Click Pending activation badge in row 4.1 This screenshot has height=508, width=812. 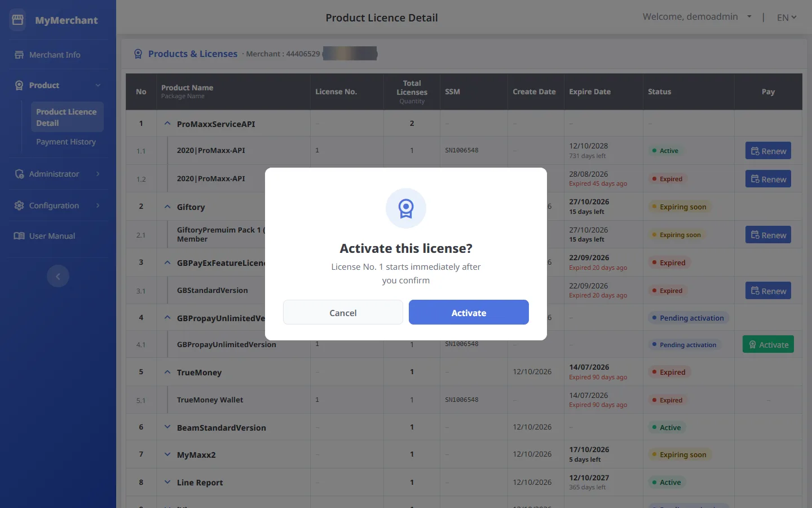[684, 345]
